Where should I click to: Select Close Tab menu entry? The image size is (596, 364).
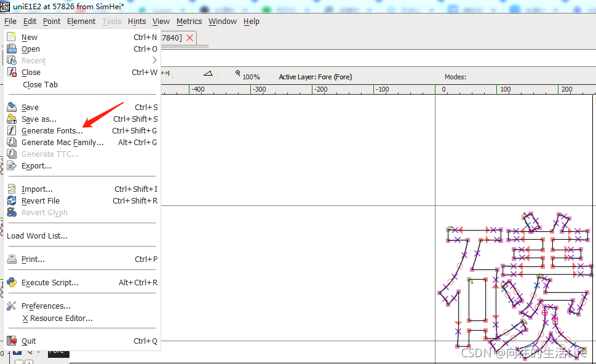pos(82,84)
